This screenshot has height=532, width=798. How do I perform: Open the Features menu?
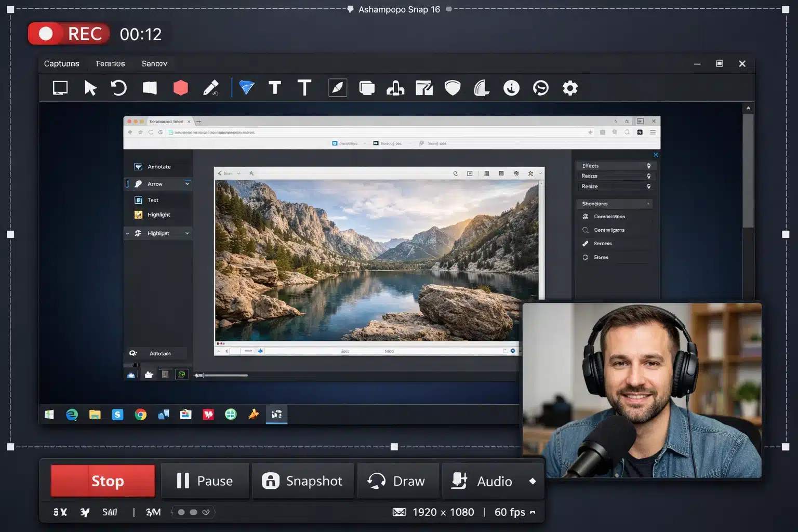110,63
